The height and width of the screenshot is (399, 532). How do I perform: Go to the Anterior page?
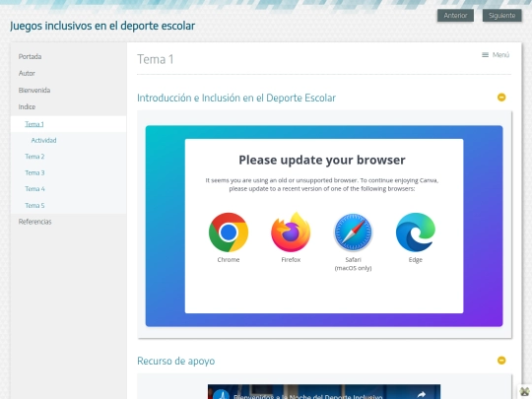pos(455,16)
